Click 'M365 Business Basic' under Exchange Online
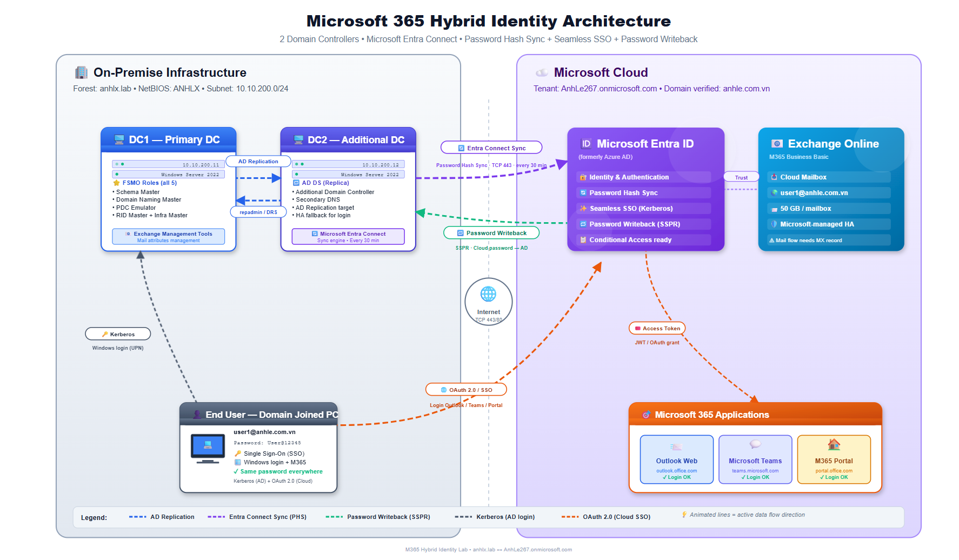959x560 pixels. coord(798,157)
